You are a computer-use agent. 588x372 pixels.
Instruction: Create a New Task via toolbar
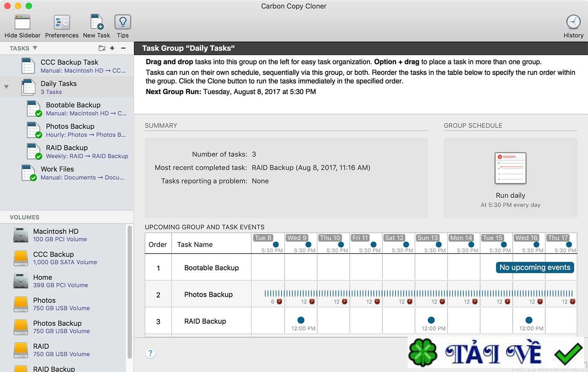click(x=97, y=22)
